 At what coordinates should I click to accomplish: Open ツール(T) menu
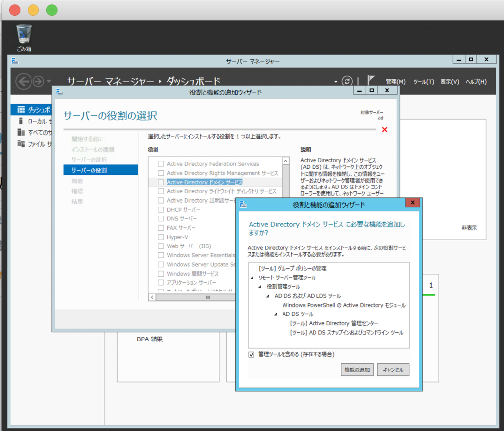pyautogui.click(x=423, y=82)
